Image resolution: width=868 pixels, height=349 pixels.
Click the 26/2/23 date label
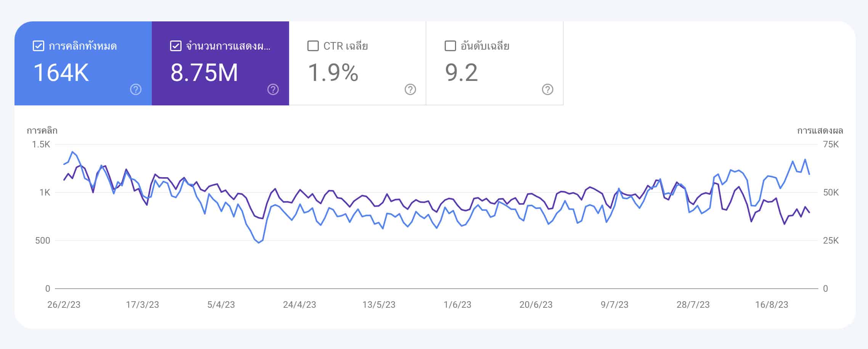64,305
